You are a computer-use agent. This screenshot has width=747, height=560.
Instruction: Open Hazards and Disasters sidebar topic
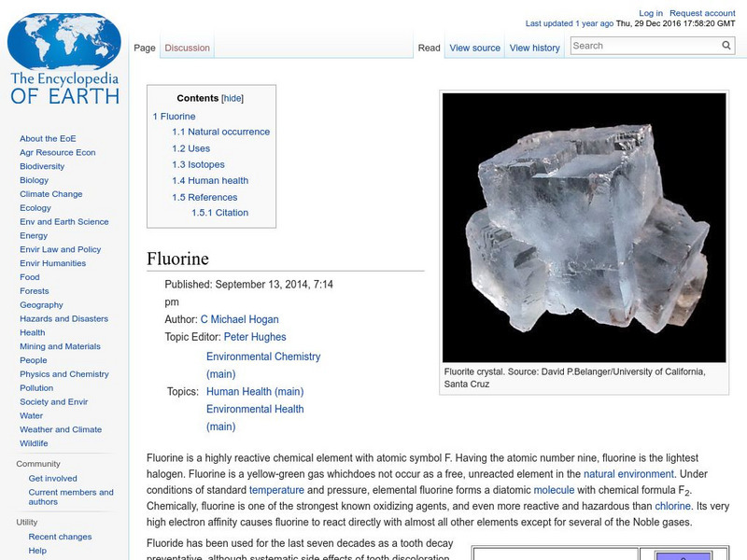(x=63, y=318)
